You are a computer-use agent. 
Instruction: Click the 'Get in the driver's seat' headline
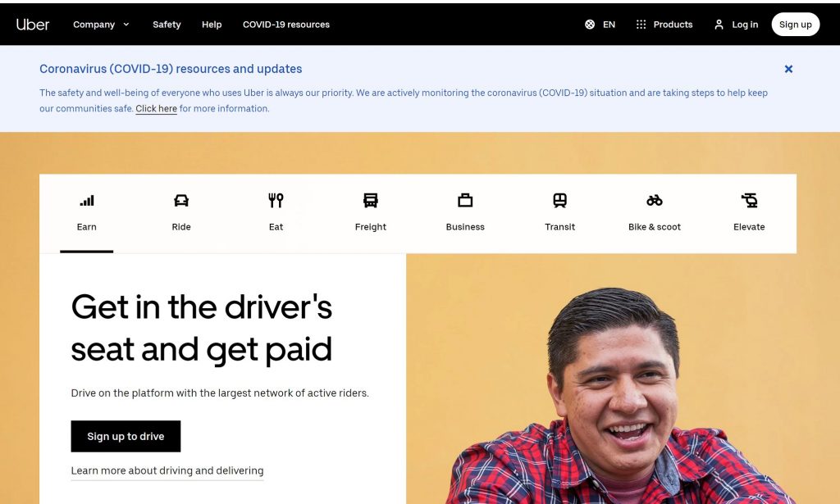coord(202,329)
